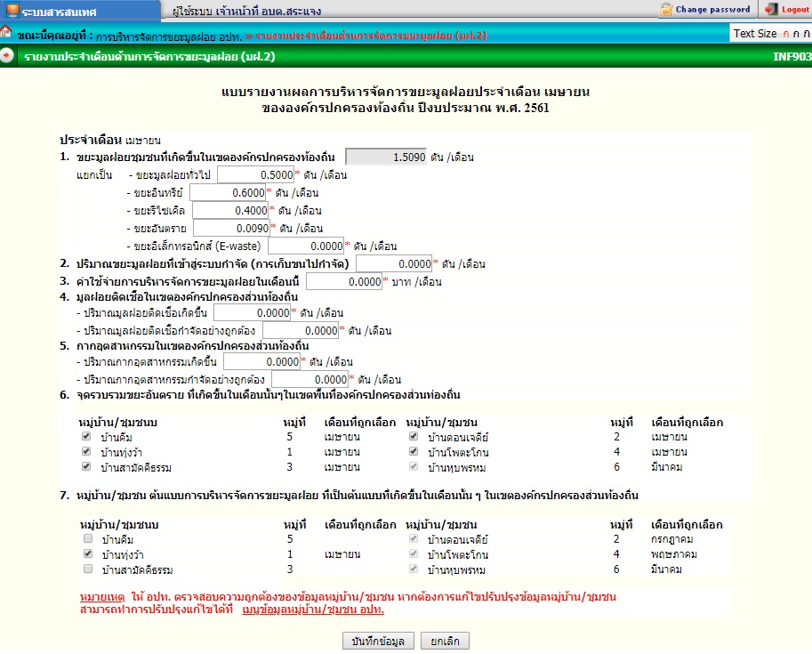This screenshot has width=812, height=654.
Task: Click the home icon beside the breadcrumb
Action: [x=5, y=32]
